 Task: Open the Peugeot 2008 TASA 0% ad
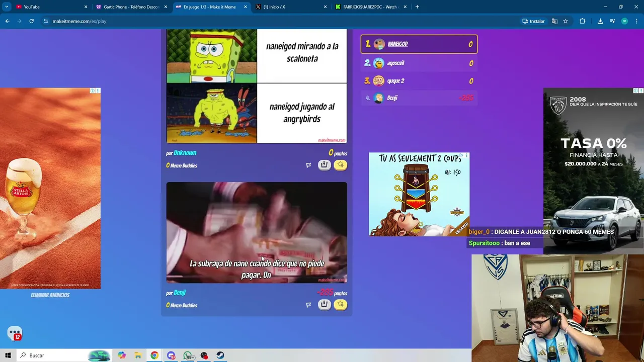[594, 171]
